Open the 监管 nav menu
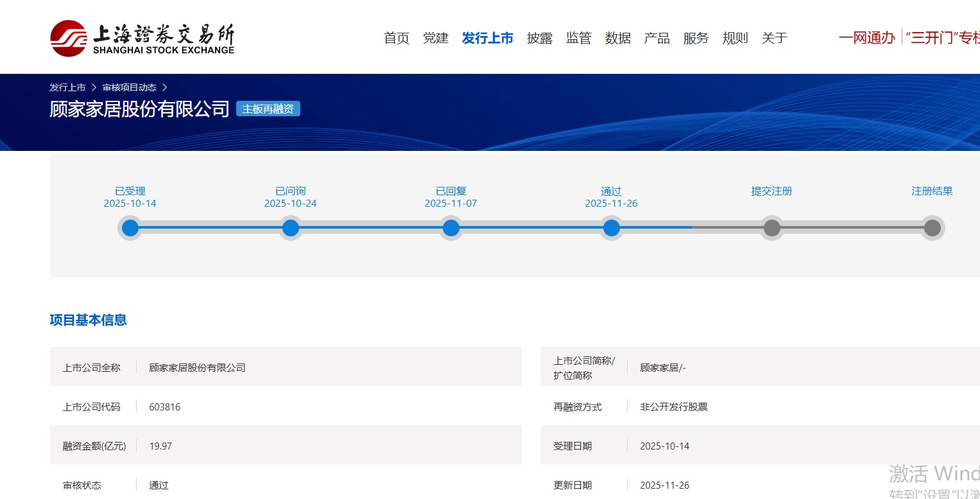This screenshot has width=980, height=499. 579,38
